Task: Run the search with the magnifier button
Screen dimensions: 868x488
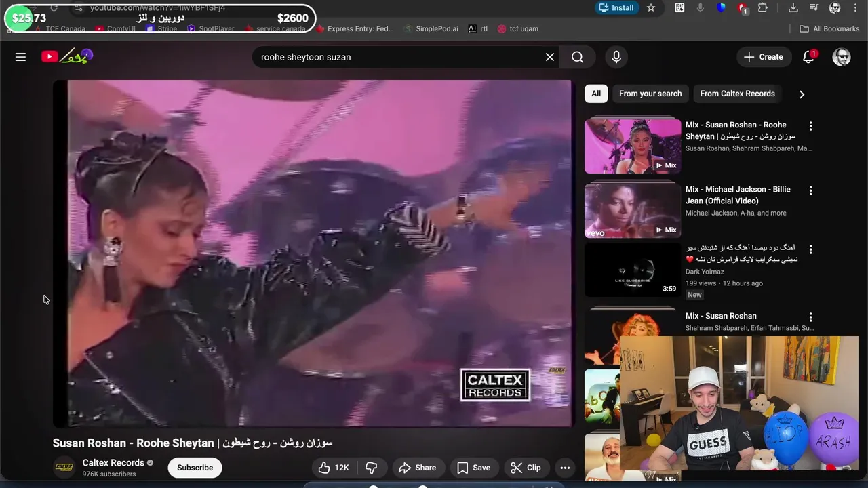Action: click(x=577, y=57)
